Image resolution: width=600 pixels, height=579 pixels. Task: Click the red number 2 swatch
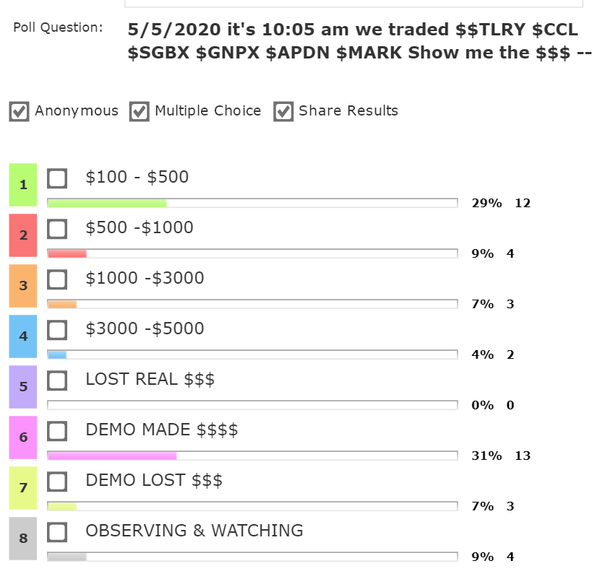point(22,235)
